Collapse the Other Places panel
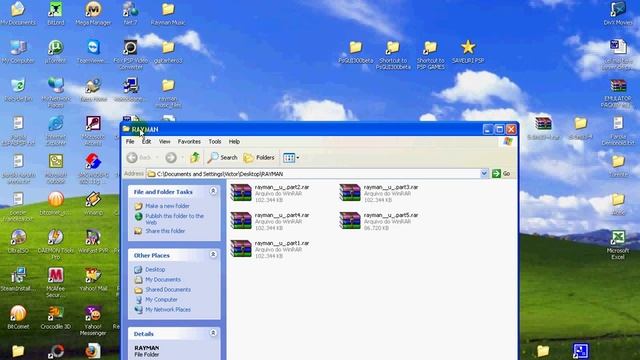 213,254
